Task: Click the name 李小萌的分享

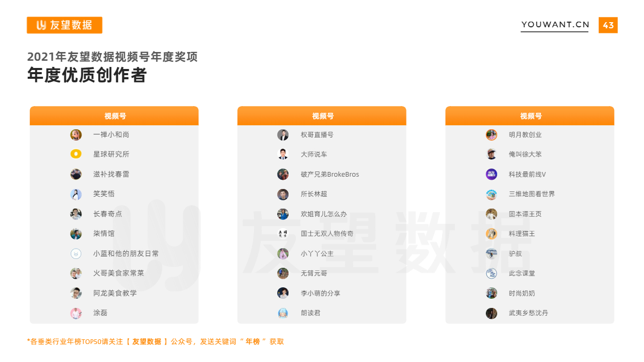Action: click(320, 294)
